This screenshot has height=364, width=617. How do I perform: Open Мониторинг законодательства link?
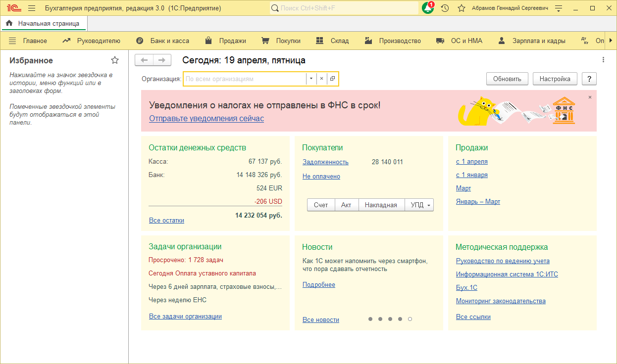501,301
